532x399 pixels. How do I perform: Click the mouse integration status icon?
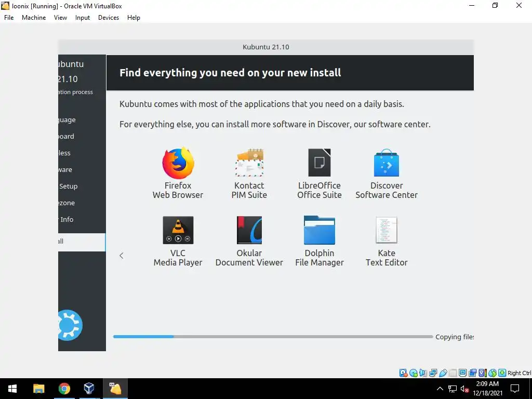click(x=493, y=373)
